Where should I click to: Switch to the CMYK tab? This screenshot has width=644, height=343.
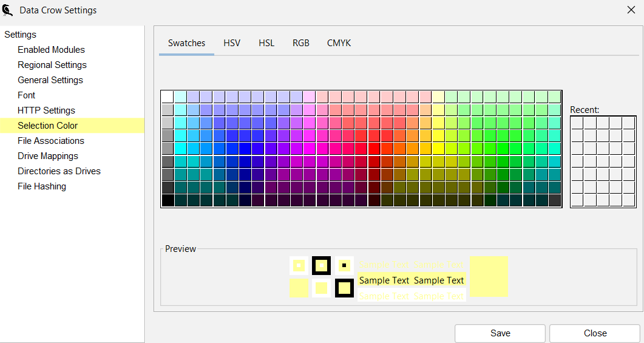click(339, 43)
